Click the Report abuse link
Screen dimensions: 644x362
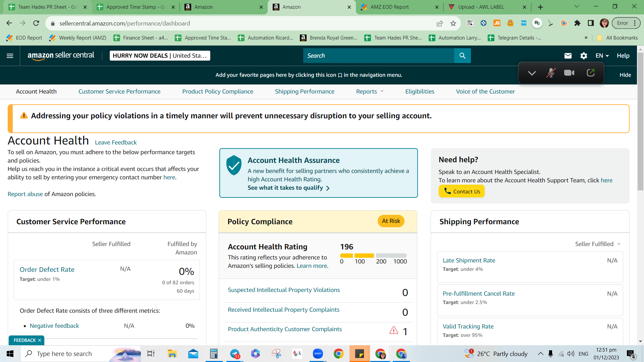click(x=25, y=194)
